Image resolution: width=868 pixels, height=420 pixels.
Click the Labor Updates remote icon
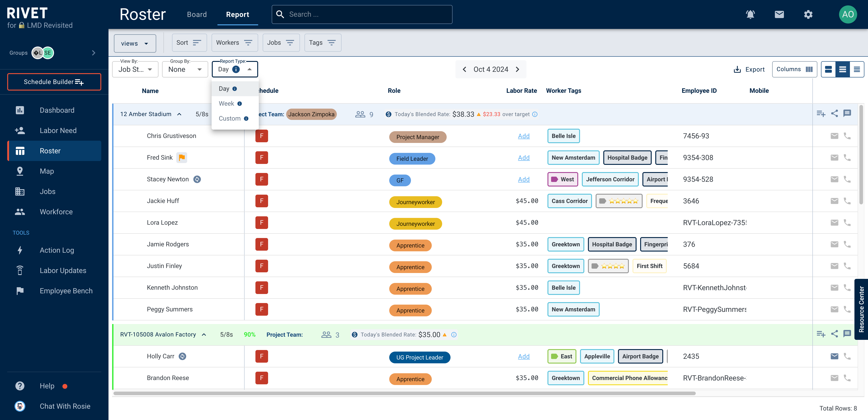click(20, 270)
